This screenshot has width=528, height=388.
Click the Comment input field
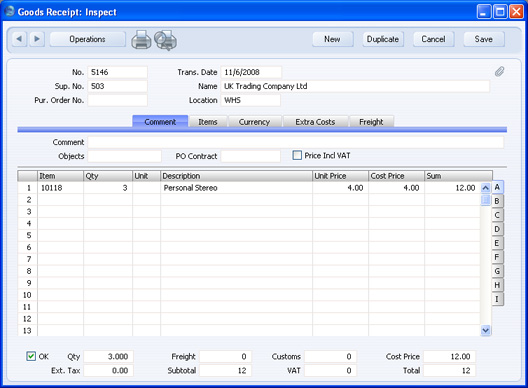pyautogui.click(x=296, y=142)
